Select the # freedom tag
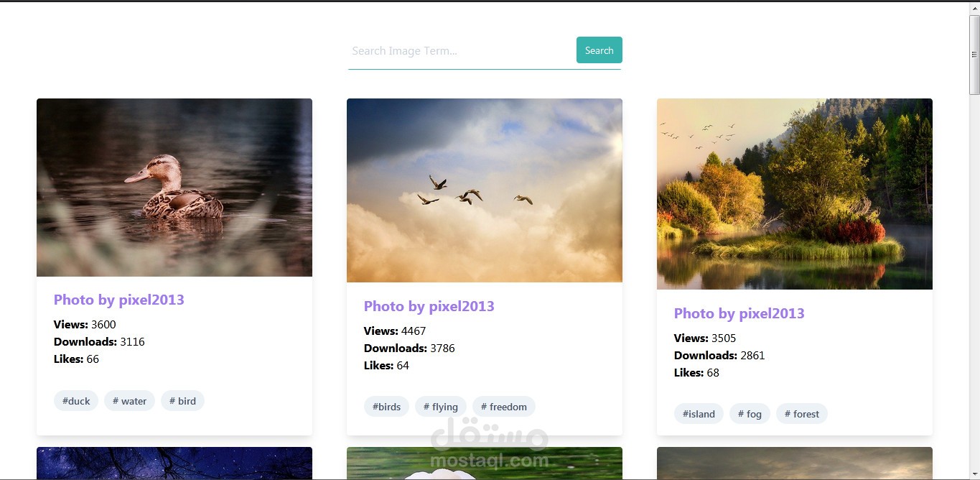The height and width of the screenshot is (480, 980). coord(504,407)
